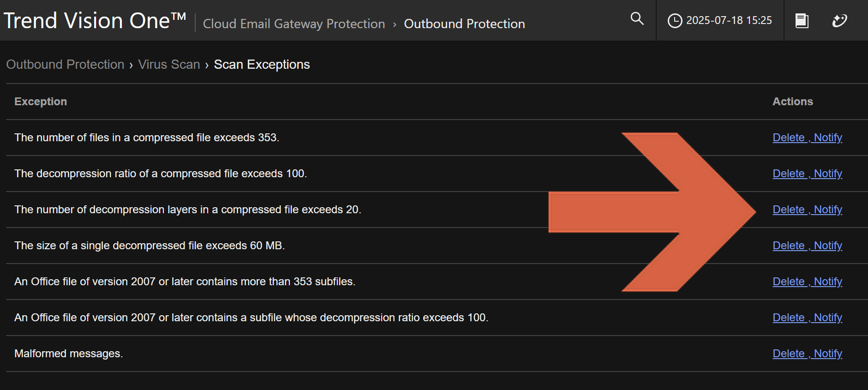The image size is (868, 390).
Task: Click the search magnifier icon in header
Action: tap(637, 18)
